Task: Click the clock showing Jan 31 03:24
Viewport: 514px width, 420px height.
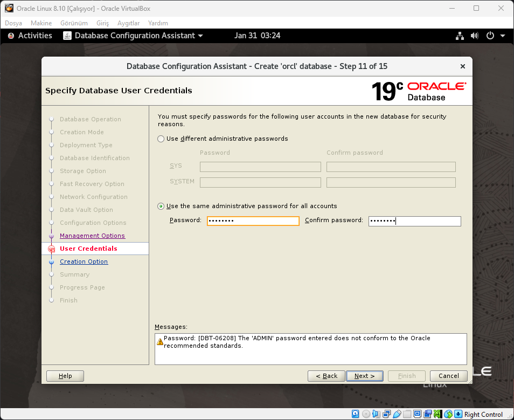Action: (258, 36)
